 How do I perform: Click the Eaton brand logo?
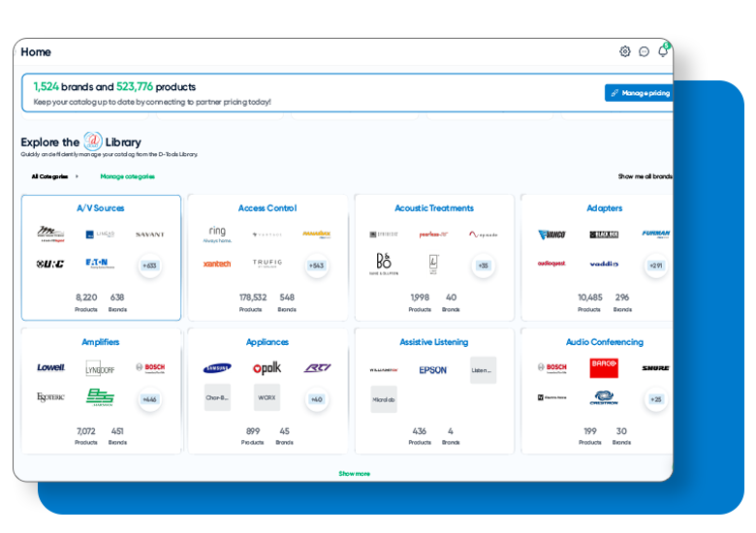(x=100, y=264)
